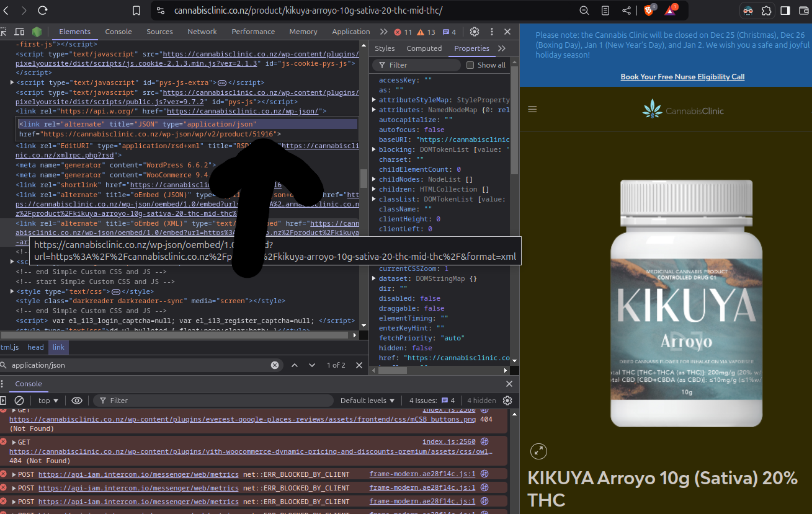The width and height of the screenshot is (812, 514).
Task: Jump to previous search match arrow
Action: tap(295, 365)
